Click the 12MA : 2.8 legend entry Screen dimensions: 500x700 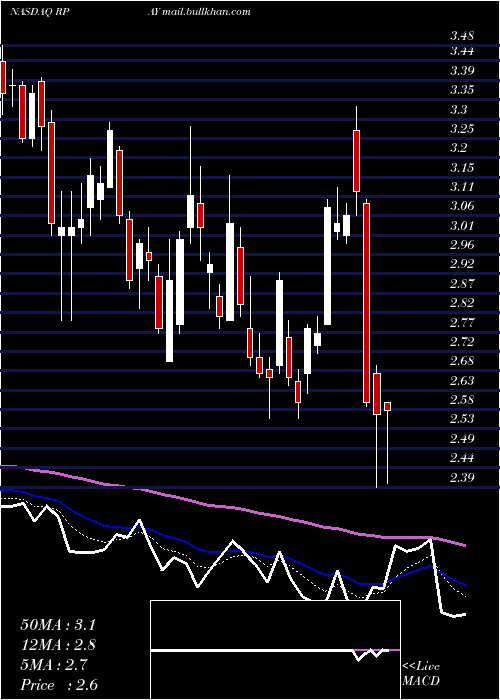point(58,645)
